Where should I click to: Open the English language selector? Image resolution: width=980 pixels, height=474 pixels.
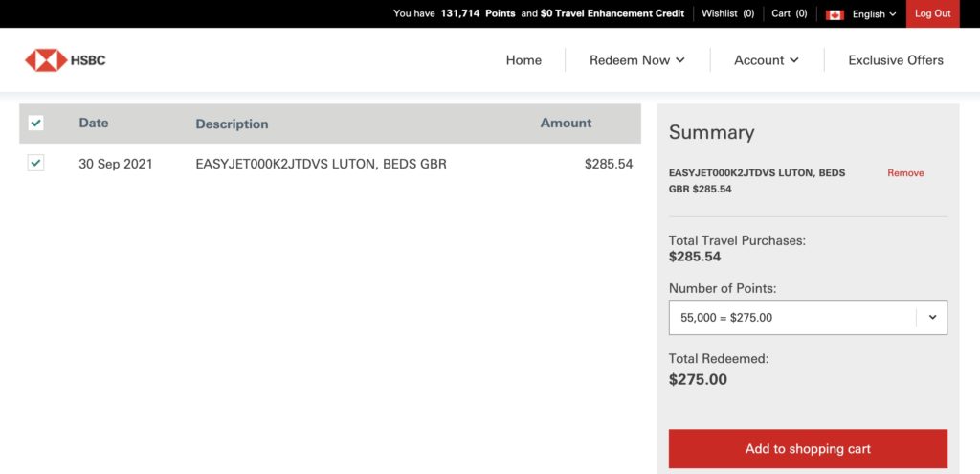tap(874, 14)
